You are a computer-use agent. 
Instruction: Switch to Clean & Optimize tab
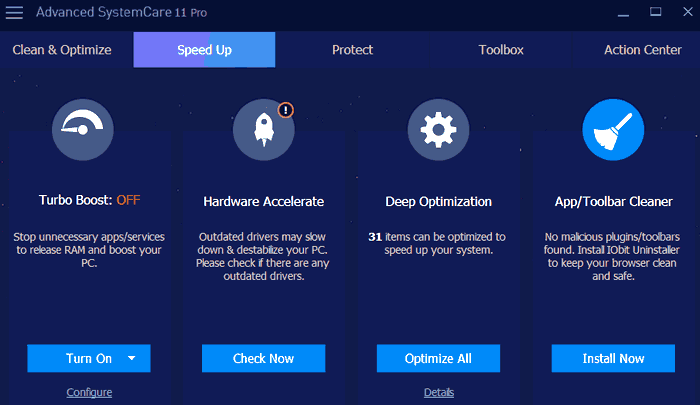62,50
